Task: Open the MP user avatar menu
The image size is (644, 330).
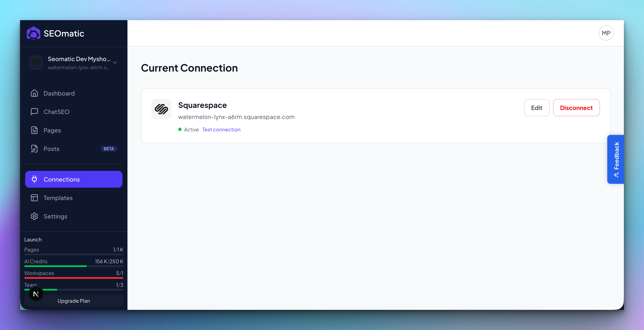Action: point(606,33)
